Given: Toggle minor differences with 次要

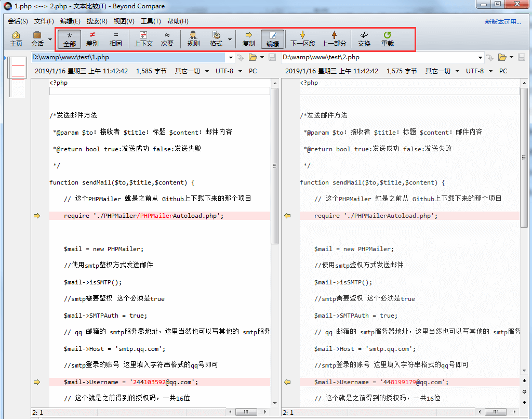Looking at the screenshot, I should click(168, 39).
